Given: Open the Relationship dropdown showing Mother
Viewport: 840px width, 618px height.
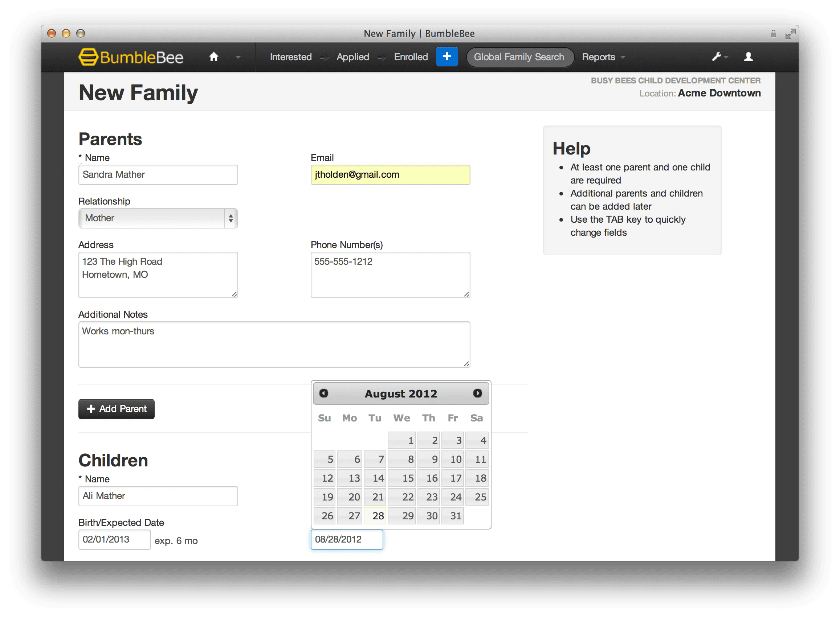Looking at the screenshot, I should click(x=158, y=218).
